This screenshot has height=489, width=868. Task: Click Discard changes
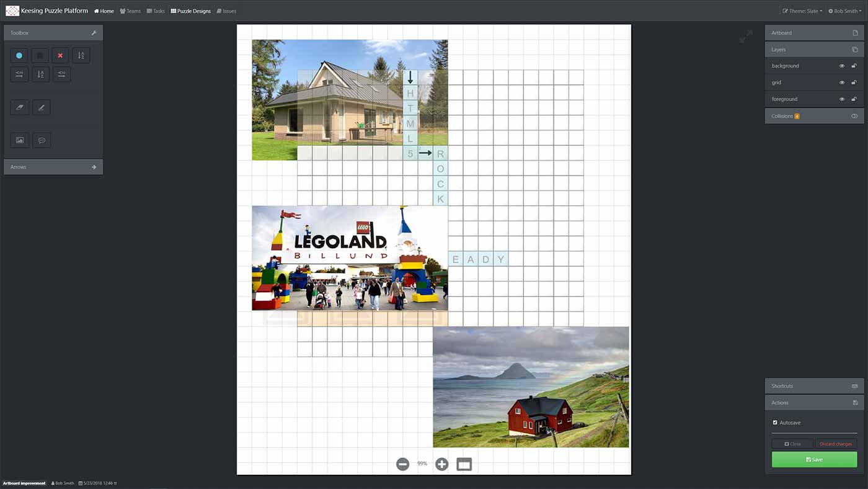click(x=836, y=444)
